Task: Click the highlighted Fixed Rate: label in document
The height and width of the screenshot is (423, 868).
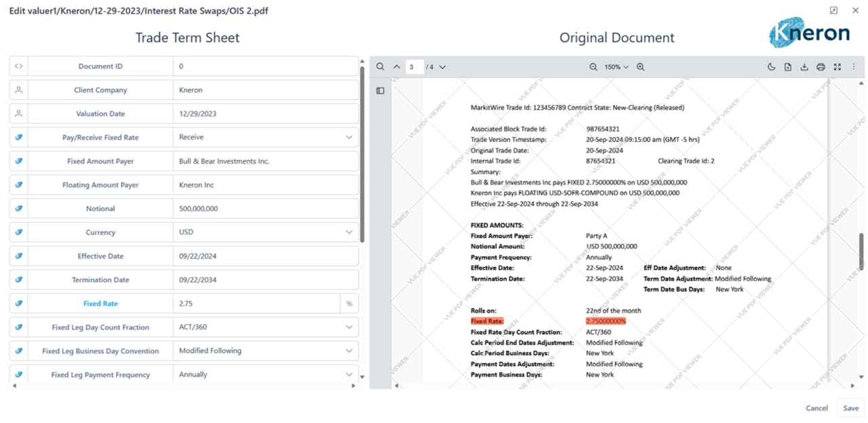Action: pos(487,321)
